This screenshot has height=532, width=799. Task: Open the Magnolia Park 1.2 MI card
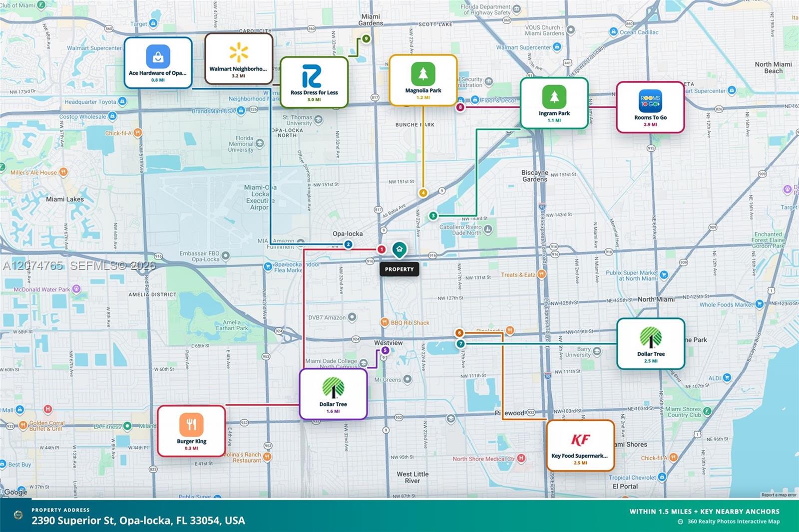pyautogui.click(x=423, y=80)
